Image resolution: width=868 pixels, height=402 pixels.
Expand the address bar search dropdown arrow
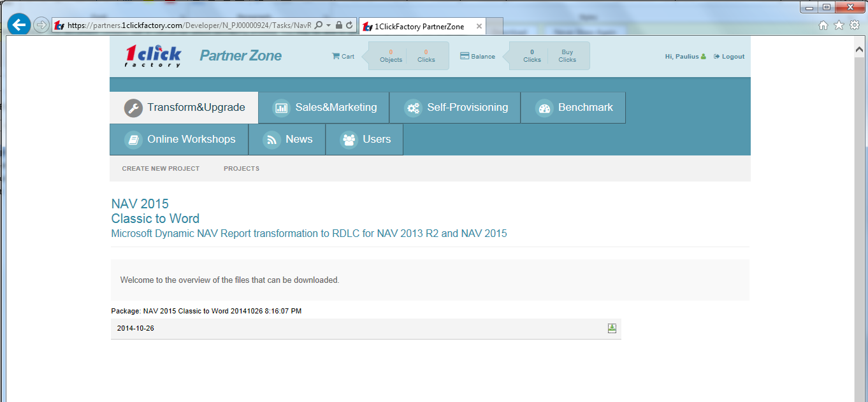click(329, 25)
